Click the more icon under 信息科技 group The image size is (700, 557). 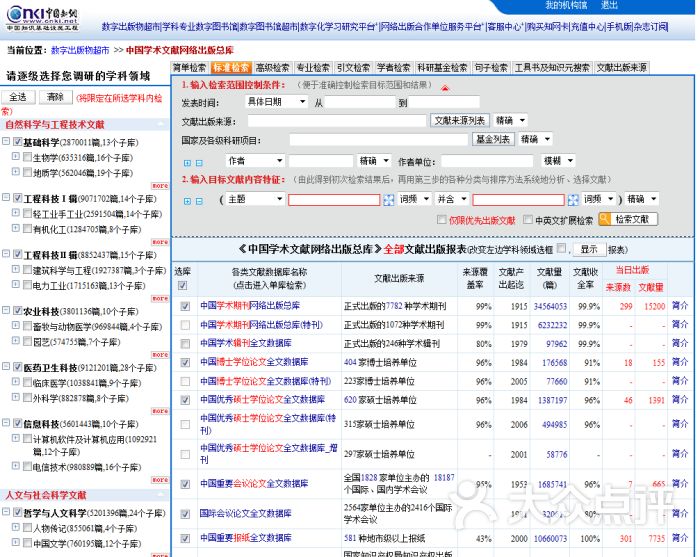pyautogui.click(x=160, y=480)
